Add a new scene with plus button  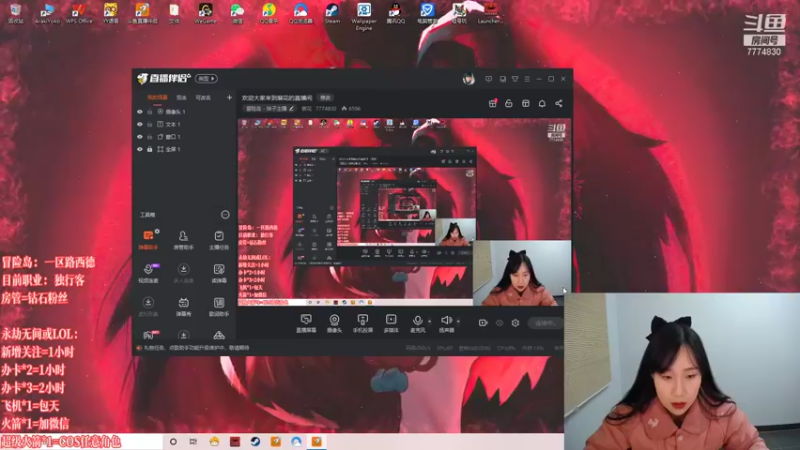[x=229, y=97]
